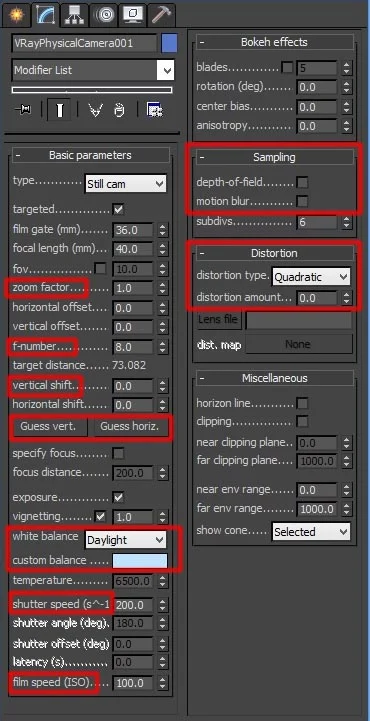370x721 pixels.
Task: Click the subdivs spinner arrows
Action: click(347, 223)
